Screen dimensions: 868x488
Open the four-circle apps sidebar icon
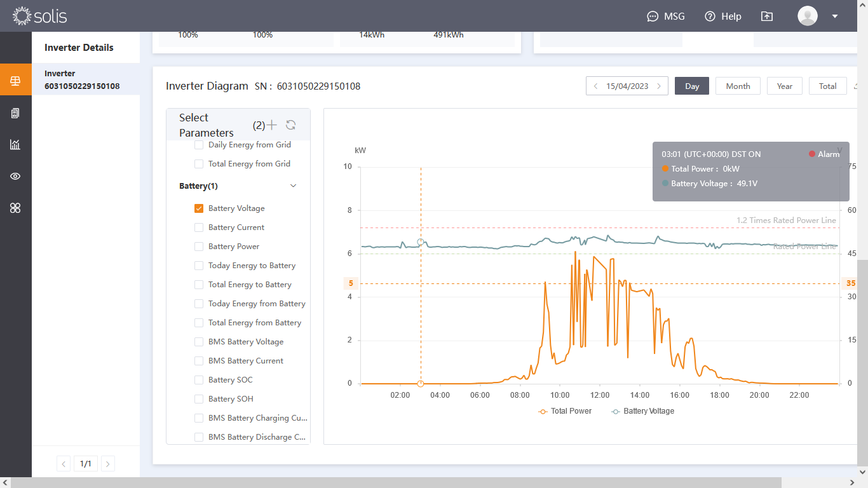pyautogui.click(x=16, y=208)
